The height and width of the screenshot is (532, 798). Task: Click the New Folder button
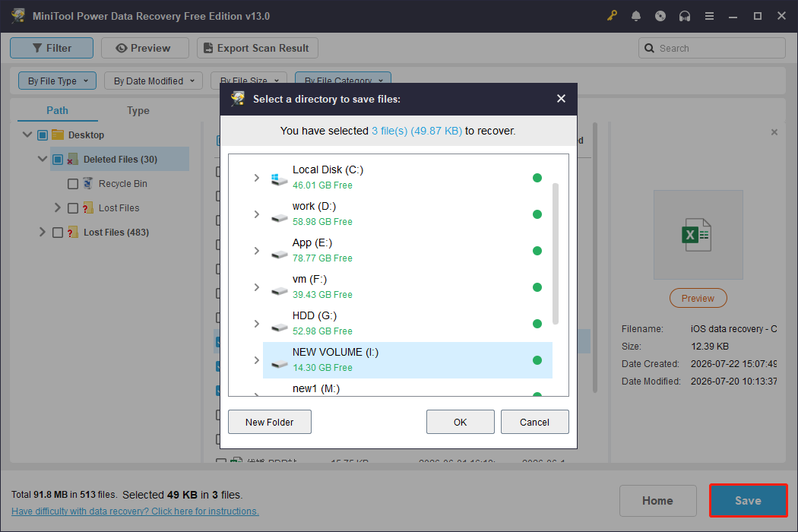click(x=269, y=422)
